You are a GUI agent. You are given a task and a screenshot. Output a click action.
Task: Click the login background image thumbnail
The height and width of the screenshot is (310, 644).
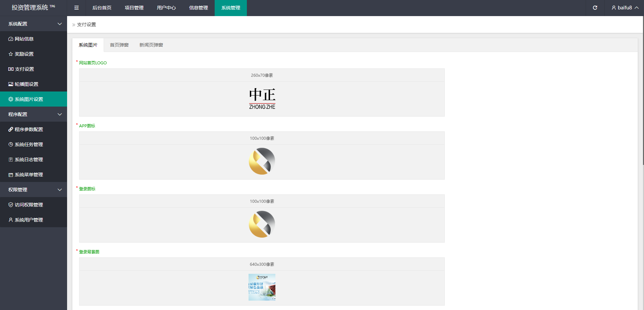pos(262,287)
